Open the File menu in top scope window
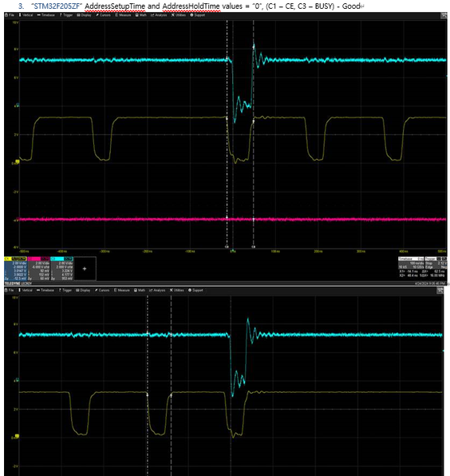 (10, 15)
